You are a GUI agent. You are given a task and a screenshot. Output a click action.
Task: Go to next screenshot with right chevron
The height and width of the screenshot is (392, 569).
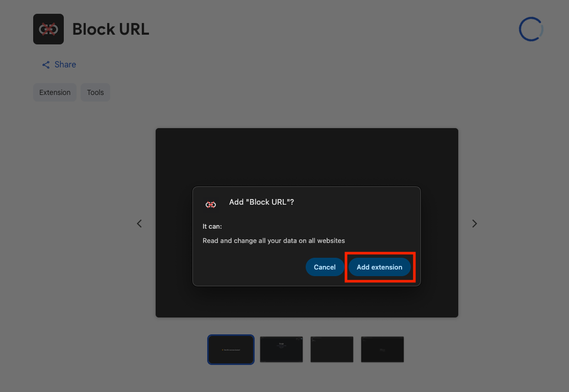[x=474, y=224]
